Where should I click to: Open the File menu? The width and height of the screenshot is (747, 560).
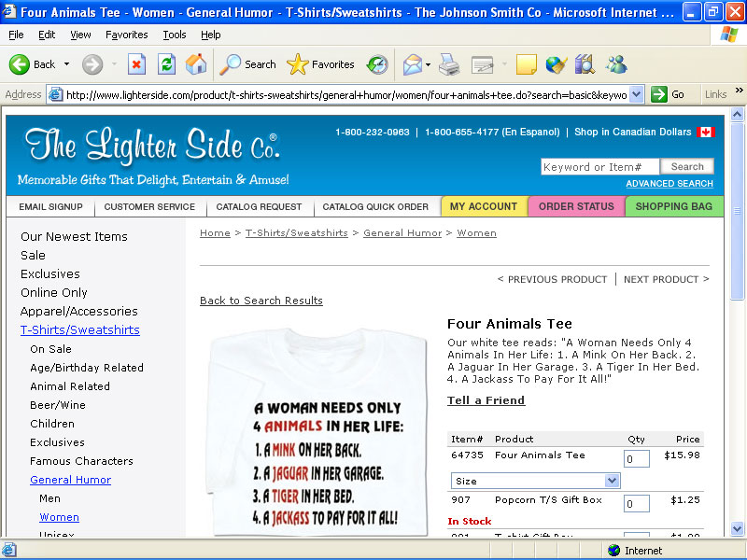point(16,35)
